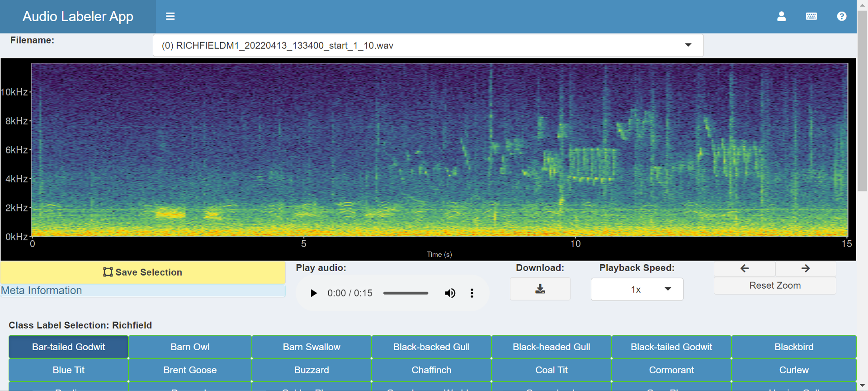This screenshot has width=868, height=391.
Task: Download the audio file
Action: pyautogui.click(x=540, y=289)
